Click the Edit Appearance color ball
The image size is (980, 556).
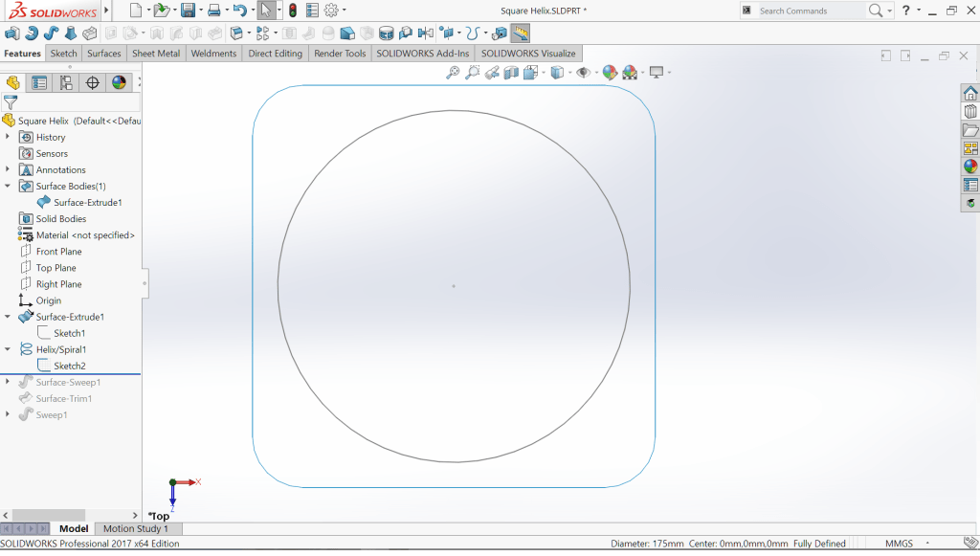(x=608, y=73)
